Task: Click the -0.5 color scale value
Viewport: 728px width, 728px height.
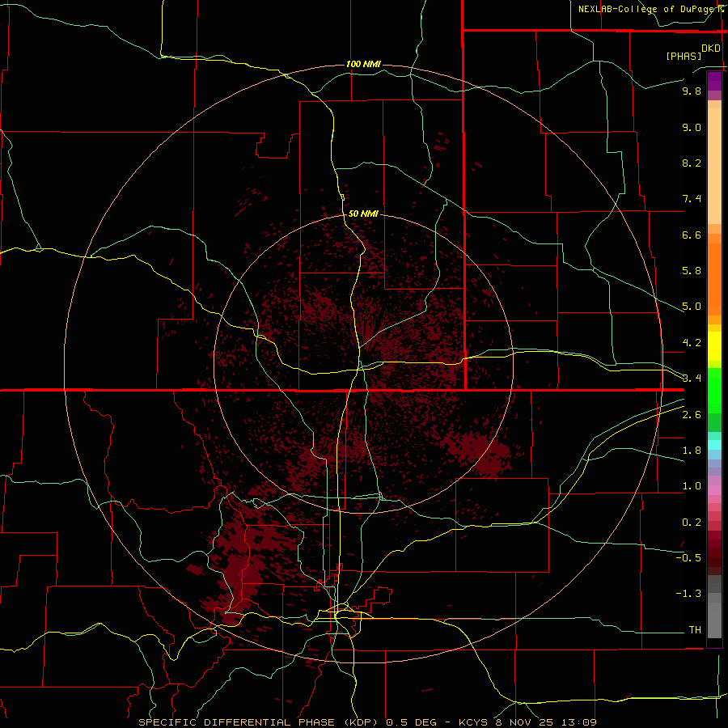Action: (688, 557)
